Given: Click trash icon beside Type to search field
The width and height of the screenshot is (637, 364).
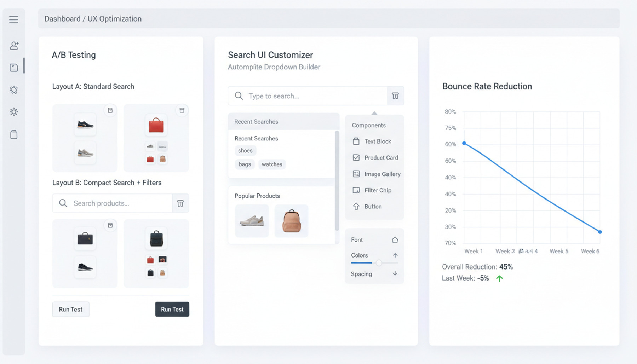Looking at the screenshot, I should click(x=395, y=96).
